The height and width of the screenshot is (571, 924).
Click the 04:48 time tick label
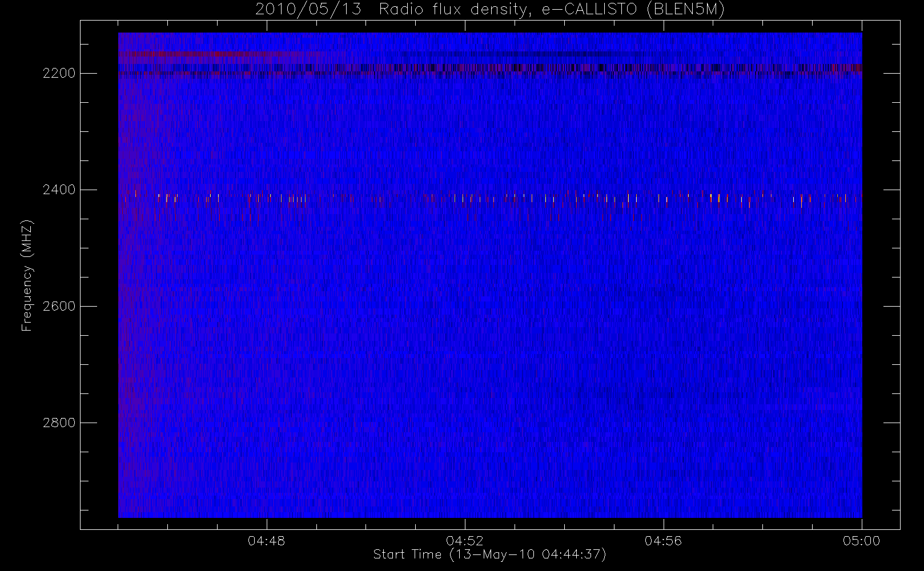(x=266, y=541)
